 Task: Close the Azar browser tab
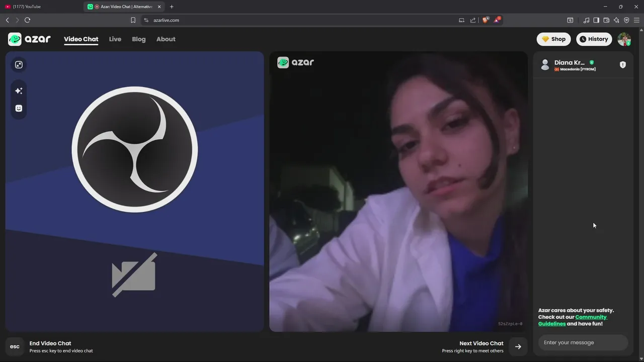(x=159, y=7)
